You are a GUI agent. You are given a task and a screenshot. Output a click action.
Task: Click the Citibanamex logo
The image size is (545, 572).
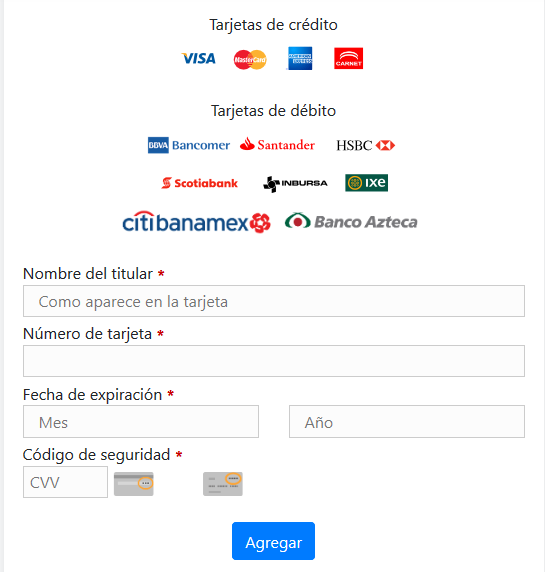point(196,222)
